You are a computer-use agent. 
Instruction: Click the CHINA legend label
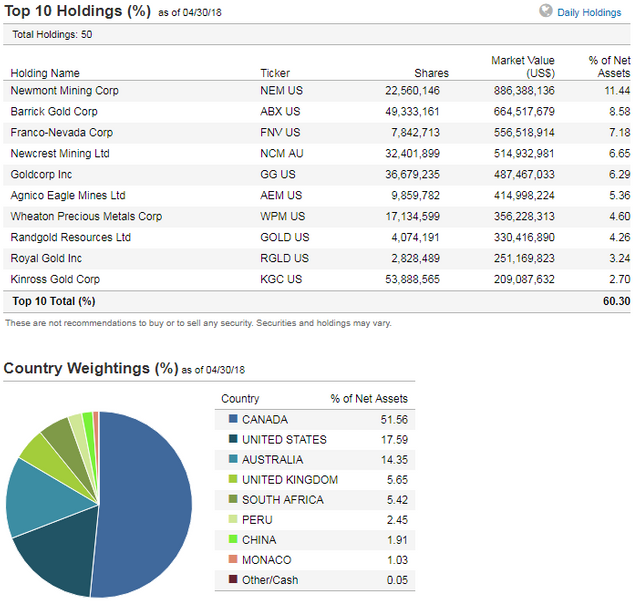pyautogui.click(x=259, y=539)
